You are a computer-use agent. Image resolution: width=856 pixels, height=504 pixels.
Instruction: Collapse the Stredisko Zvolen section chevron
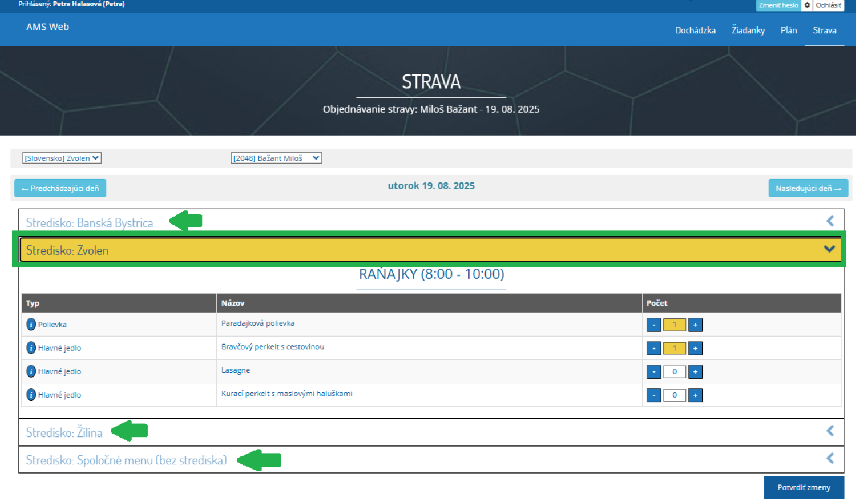(x=828, y=249)
